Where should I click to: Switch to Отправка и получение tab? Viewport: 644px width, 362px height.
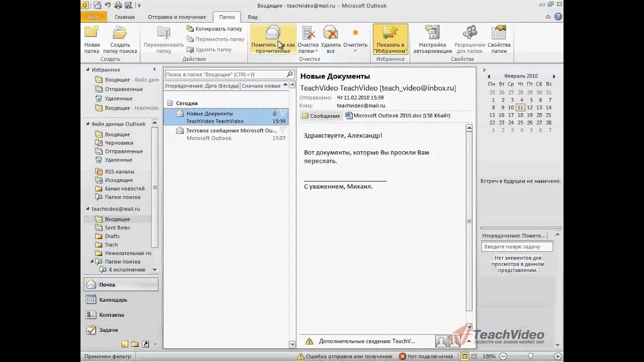177,17
